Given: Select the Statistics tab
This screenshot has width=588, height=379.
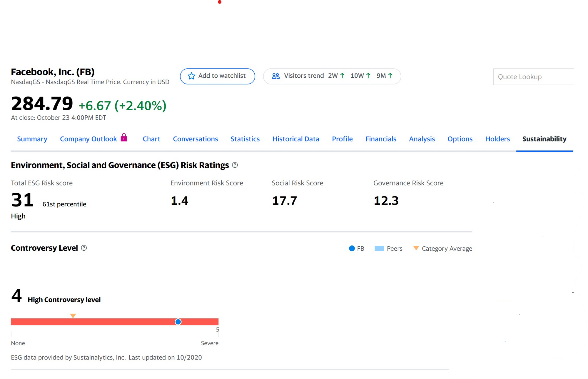Looking at the screenshot, I should point(245,139).
